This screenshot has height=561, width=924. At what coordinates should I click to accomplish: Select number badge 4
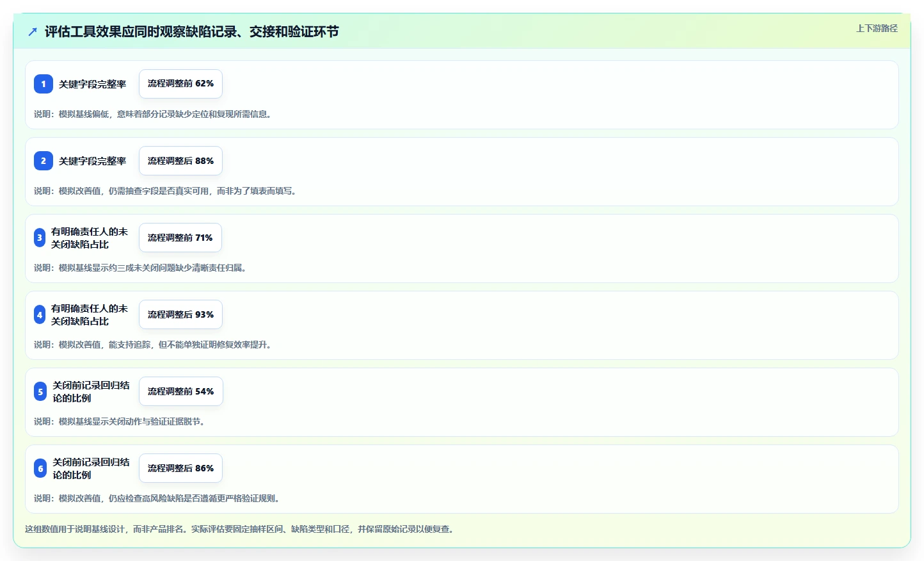coord(40,314)
